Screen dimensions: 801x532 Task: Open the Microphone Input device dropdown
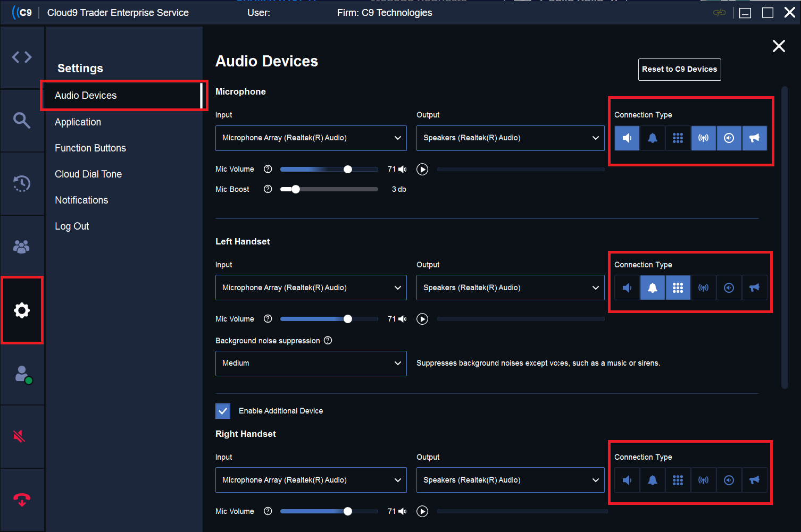pyautogui.click(x=311, y=138)
